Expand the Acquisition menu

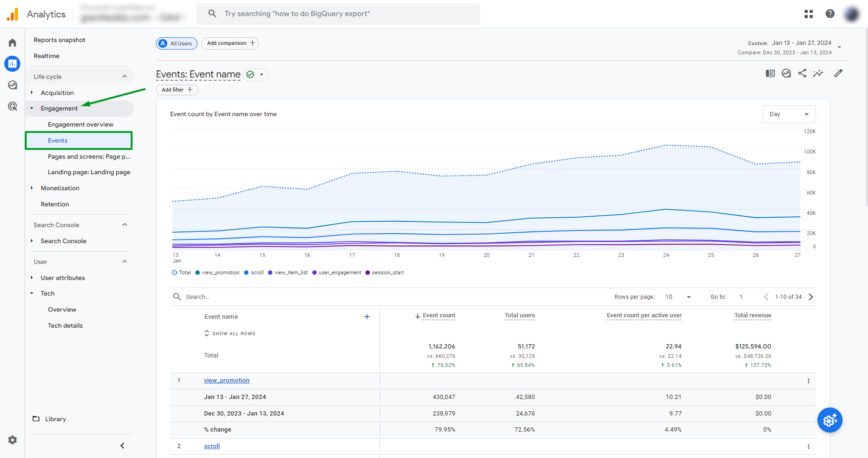point(32,93)
